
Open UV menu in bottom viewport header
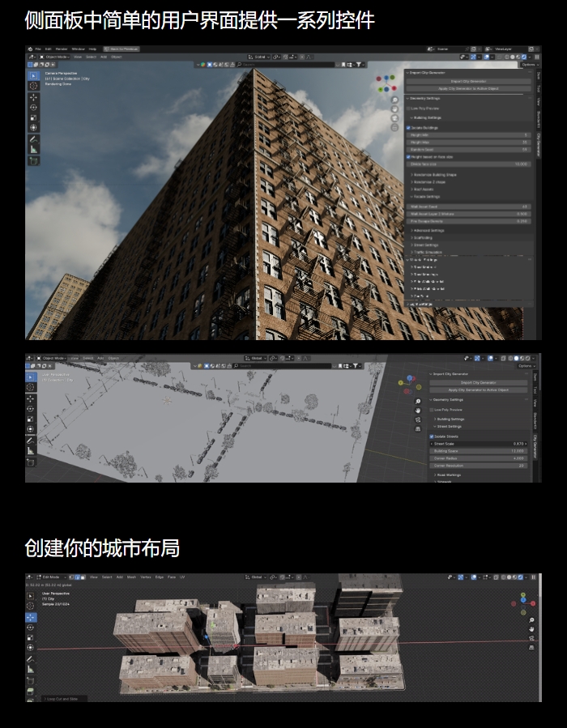(x=182, y=577)
